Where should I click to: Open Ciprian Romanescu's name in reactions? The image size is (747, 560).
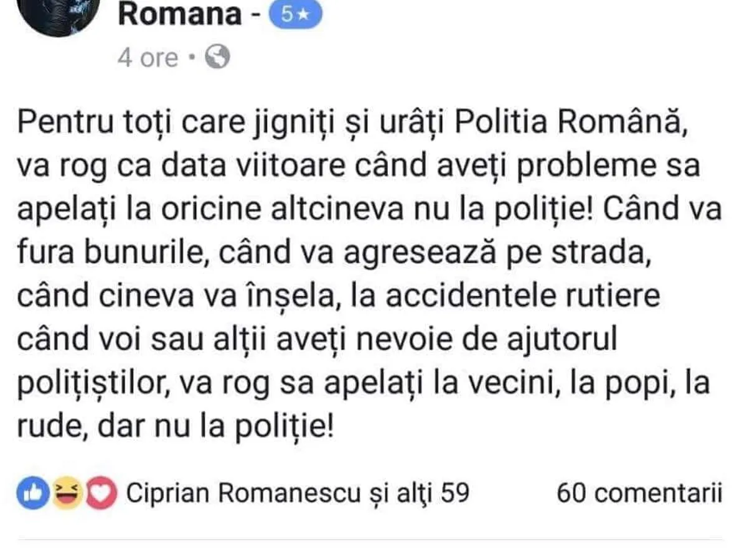click(243, 493)
